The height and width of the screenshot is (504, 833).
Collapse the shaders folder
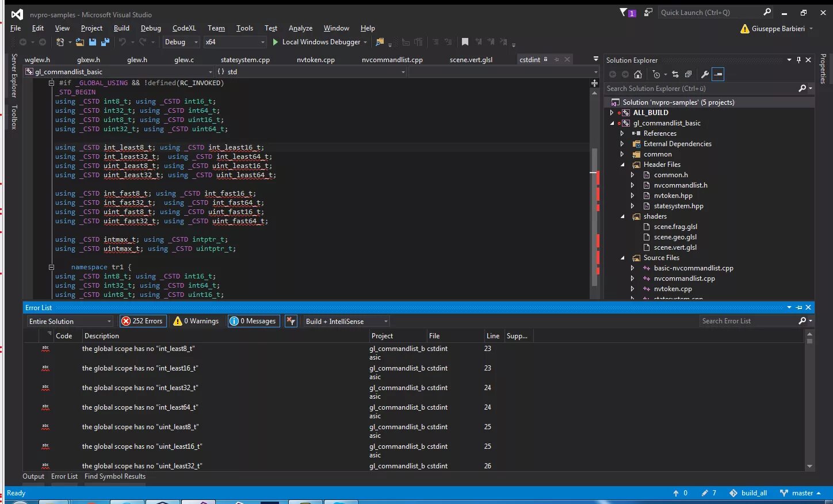tap(622, 216)
